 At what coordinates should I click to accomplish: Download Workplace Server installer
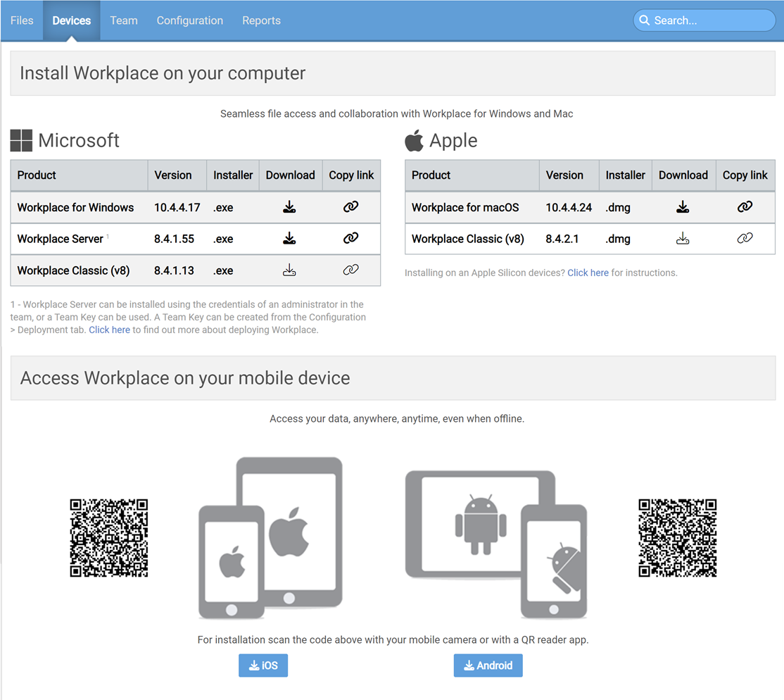tap(289, 239)
